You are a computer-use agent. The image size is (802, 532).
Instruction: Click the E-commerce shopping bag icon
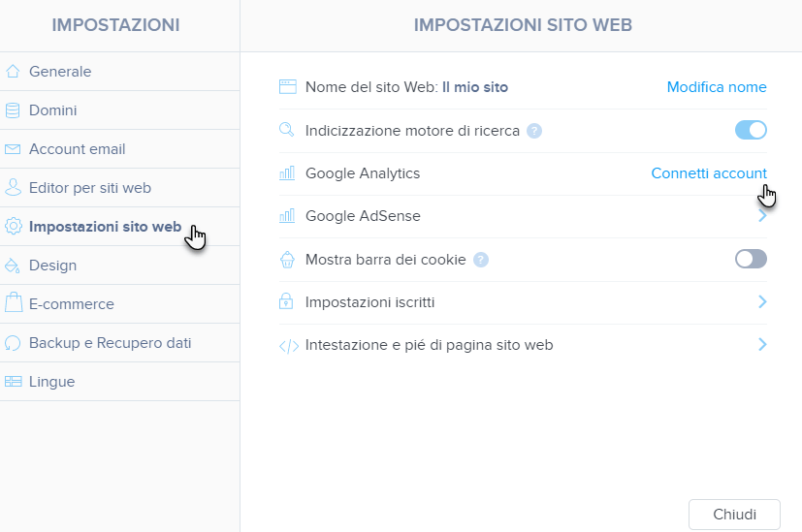click(13, 303)
